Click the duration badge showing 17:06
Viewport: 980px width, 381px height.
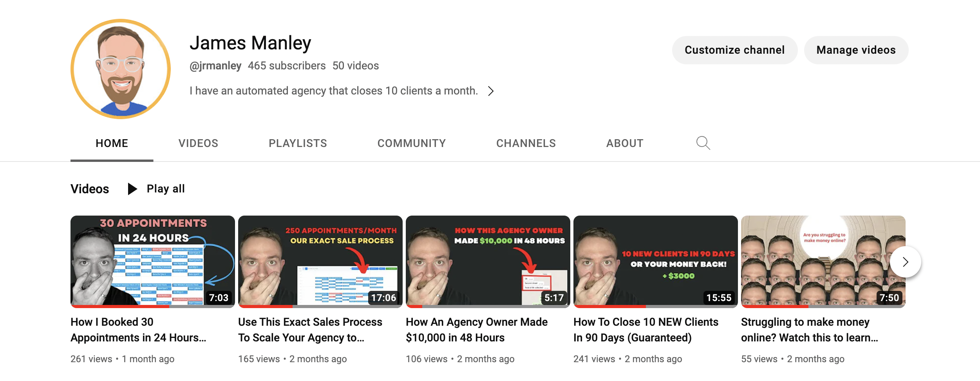(x=383, y=298)
